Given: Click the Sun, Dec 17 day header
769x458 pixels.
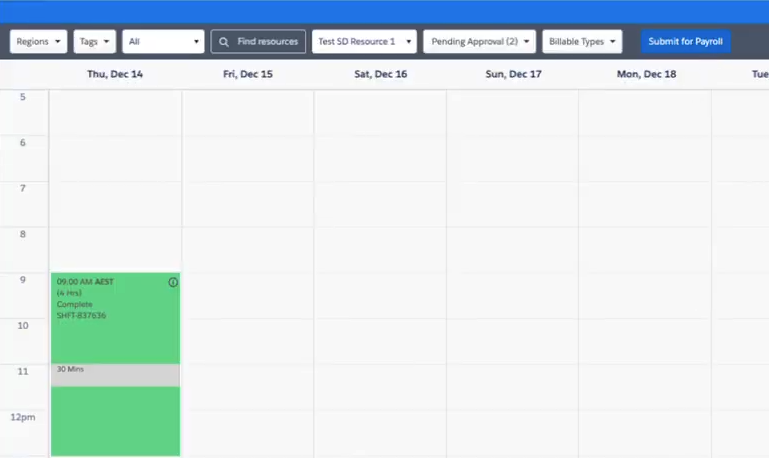Looking at the screenshot, I should coord(513,75).
